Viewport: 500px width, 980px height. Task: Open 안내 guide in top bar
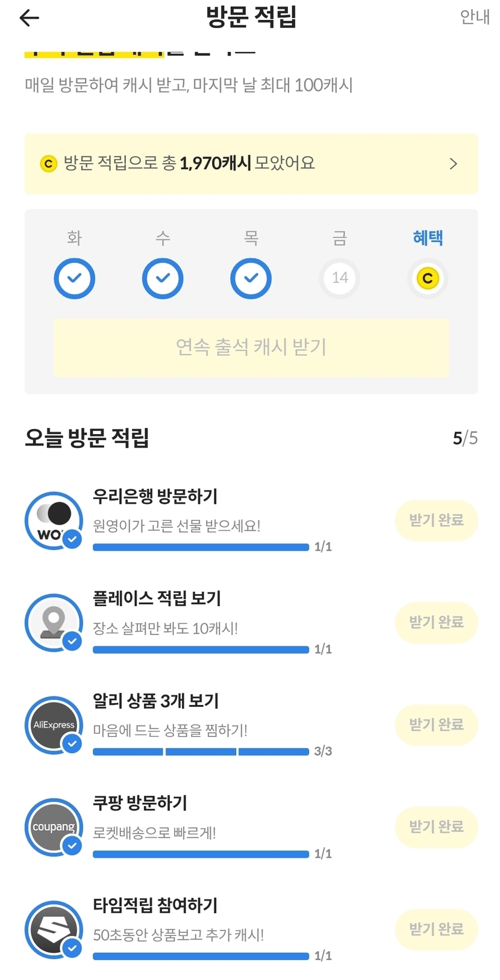coord(475,17)
